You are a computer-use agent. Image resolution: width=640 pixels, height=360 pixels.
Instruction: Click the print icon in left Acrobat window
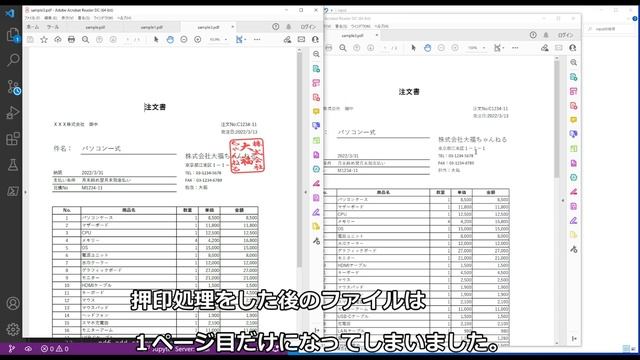(71, 40)
